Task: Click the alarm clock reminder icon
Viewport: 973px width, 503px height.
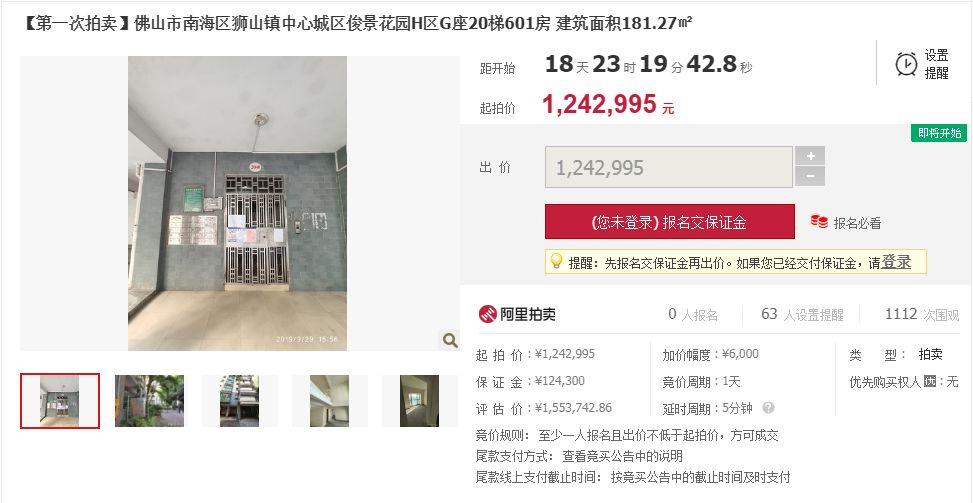Action: pyautogui.click(x=906, y=64)
